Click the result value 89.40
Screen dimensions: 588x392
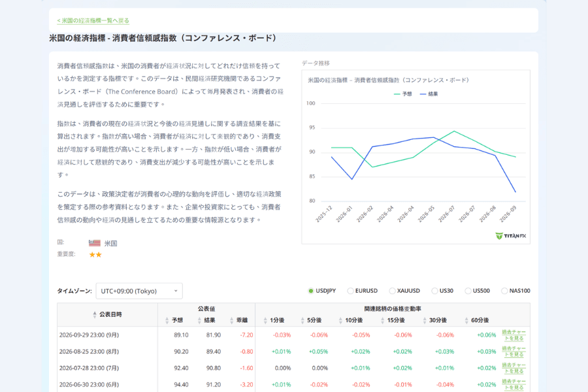click(x=214, y=351)
